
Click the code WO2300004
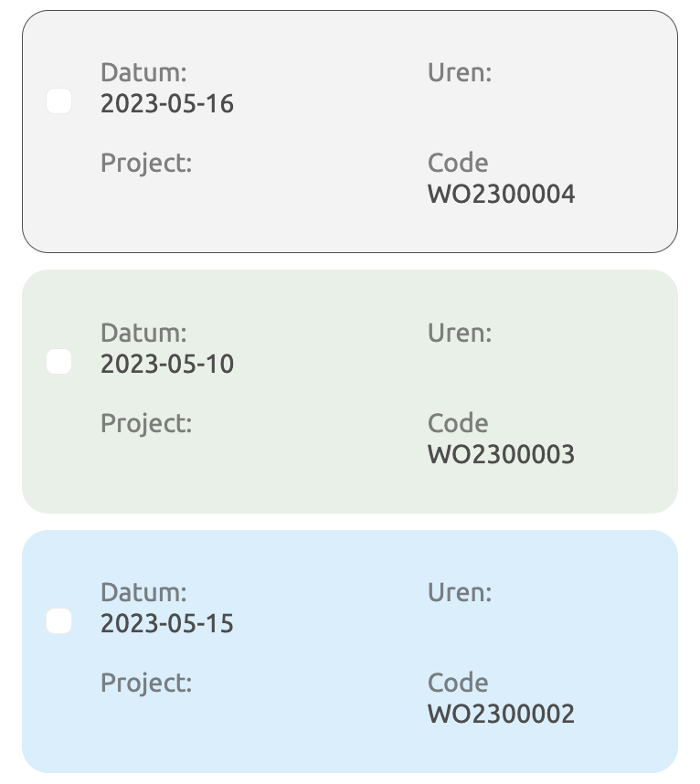[x=502, y=194]
